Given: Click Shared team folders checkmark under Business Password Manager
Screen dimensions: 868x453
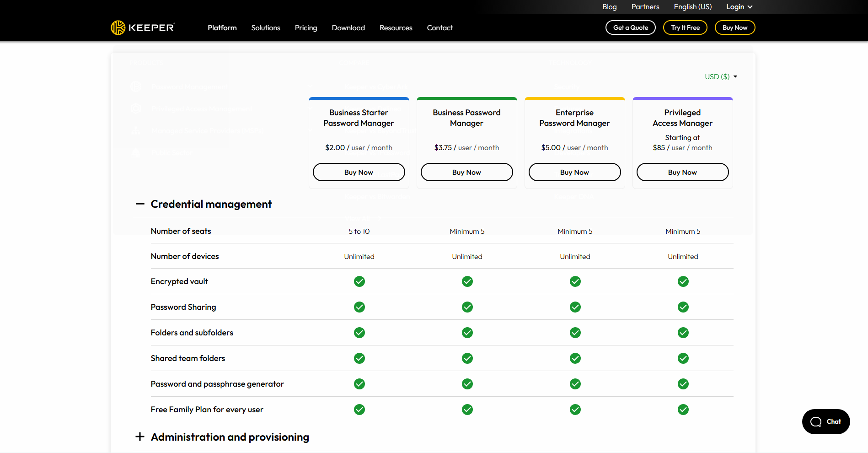Looking at the screenshot, I should [467, 358].
